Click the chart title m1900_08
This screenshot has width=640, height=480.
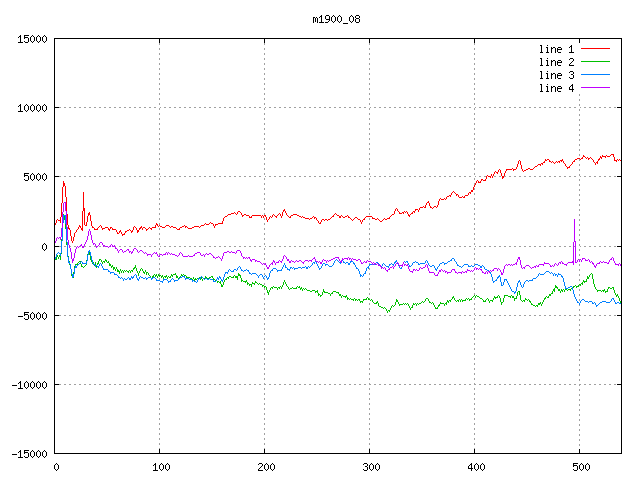coord(336,19)
